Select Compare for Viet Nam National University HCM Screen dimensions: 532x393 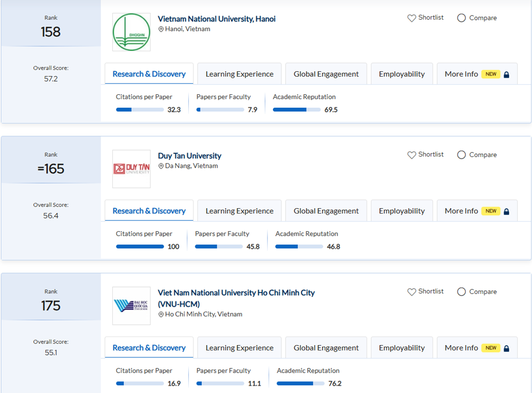(461, 292)
